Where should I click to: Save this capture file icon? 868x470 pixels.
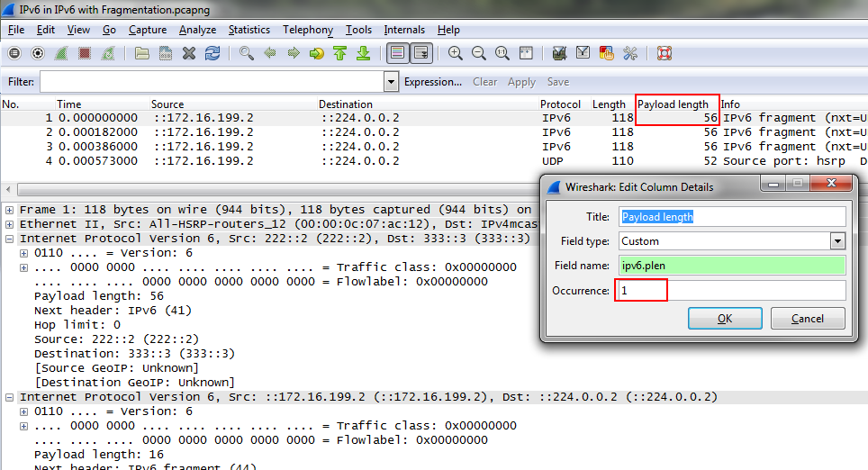tap(166, 53)
